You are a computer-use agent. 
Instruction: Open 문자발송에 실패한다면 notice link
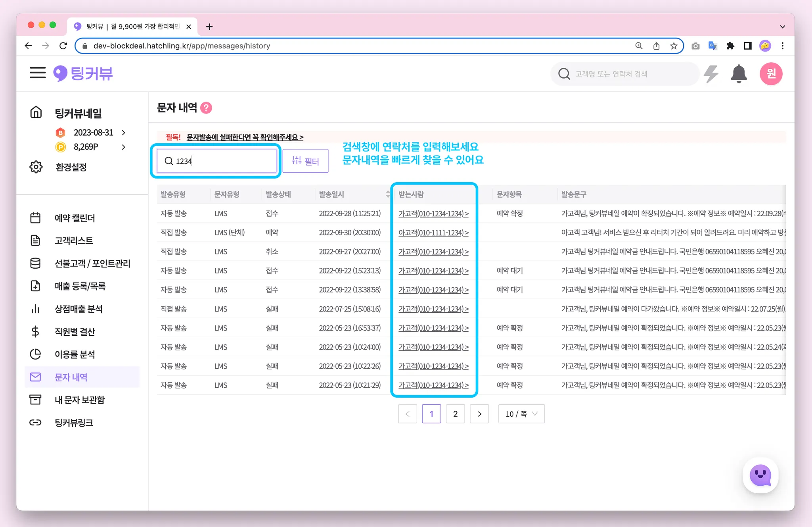(245, 137)
